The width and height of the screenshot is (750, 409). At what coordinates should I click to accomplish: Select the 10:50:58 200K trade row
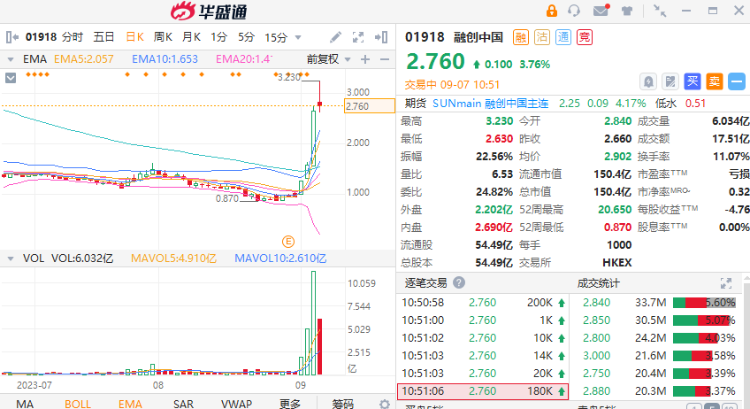tap(483, 303)
